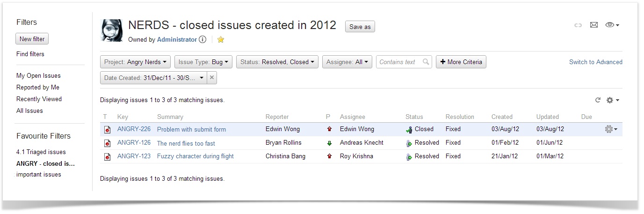
Task: Open the columns gear menu above table
Action: [x=612, y=100]
